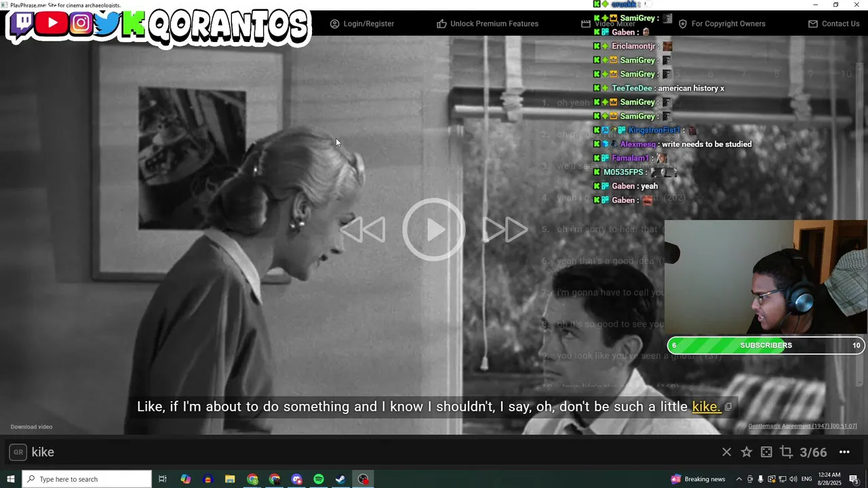This screenshot has height=488, width=868.
Task: Open the Contact Us link
Action: pos(833,24)
